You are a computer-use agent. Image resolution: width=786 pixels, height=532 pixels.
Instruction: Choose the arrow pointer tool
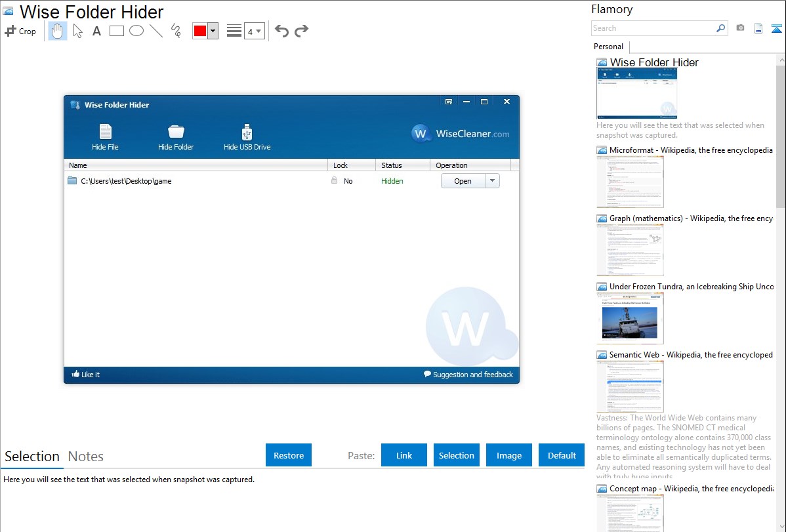click(77, 31)
